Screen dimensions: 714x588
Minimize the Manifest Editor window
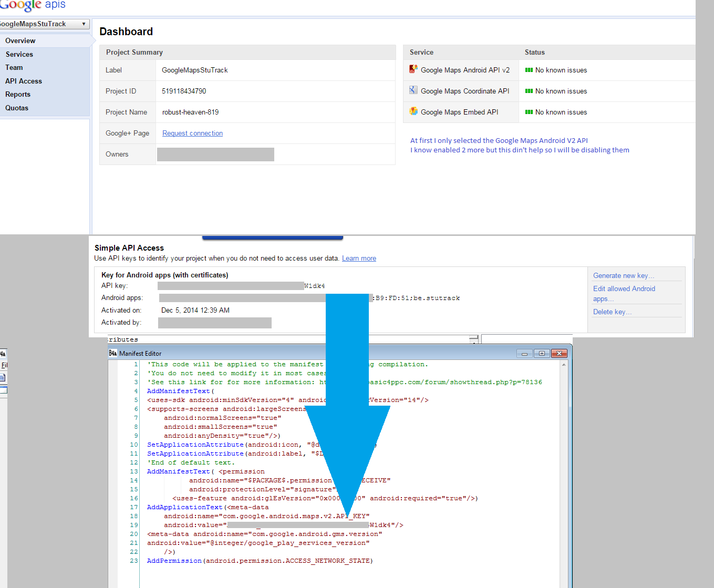[x=524, y=353]
